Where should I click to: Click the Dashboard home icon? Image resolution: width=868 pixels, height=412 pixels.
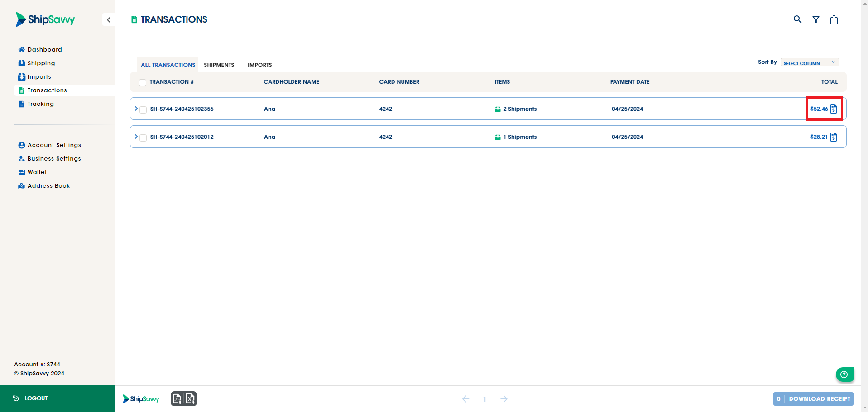[x=21, y=50]
